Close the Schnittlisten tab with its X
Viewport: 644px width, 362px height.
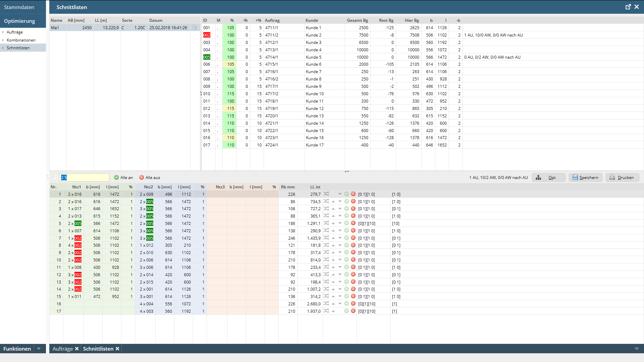tap(117, 349)
